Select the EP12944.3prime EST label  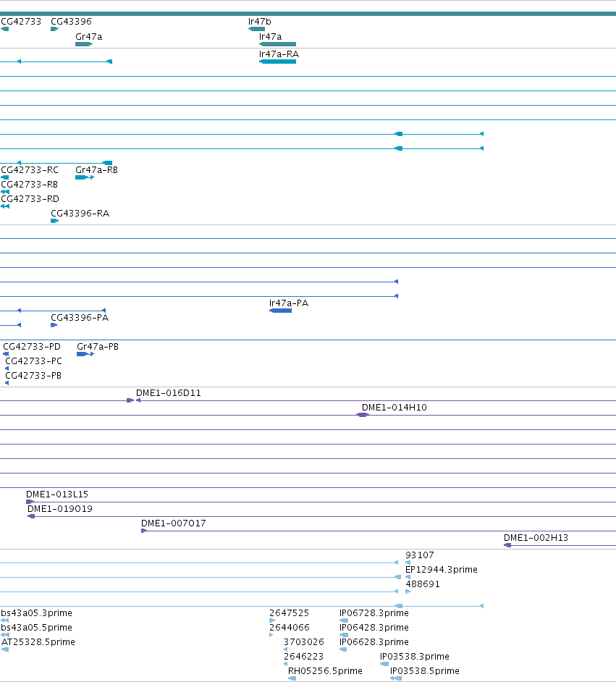coord(442,569)
